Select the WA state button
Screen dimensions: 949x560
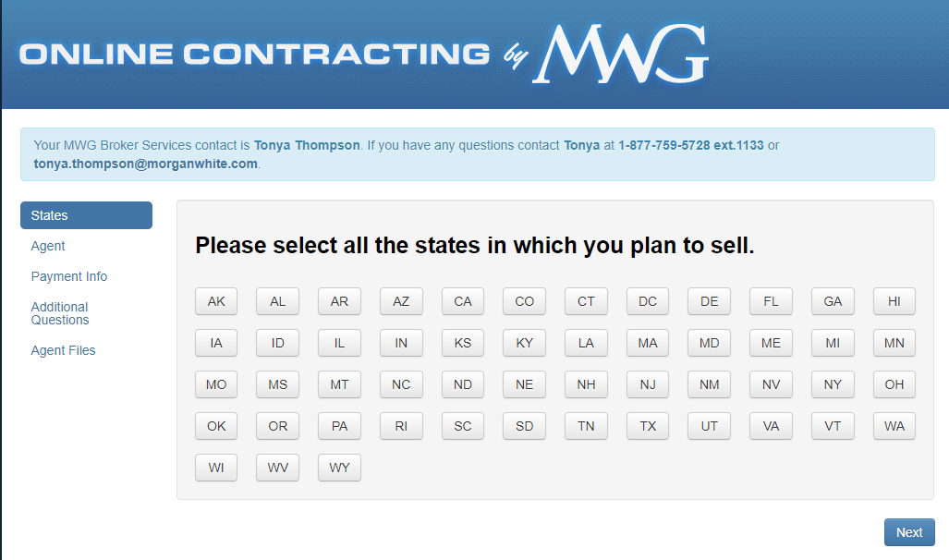(894, 426)
